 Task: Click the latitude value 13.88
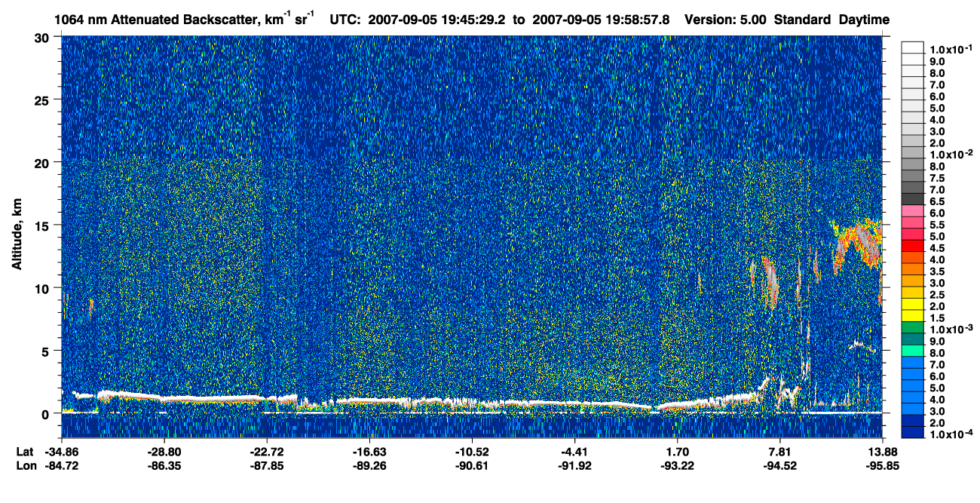883,452
